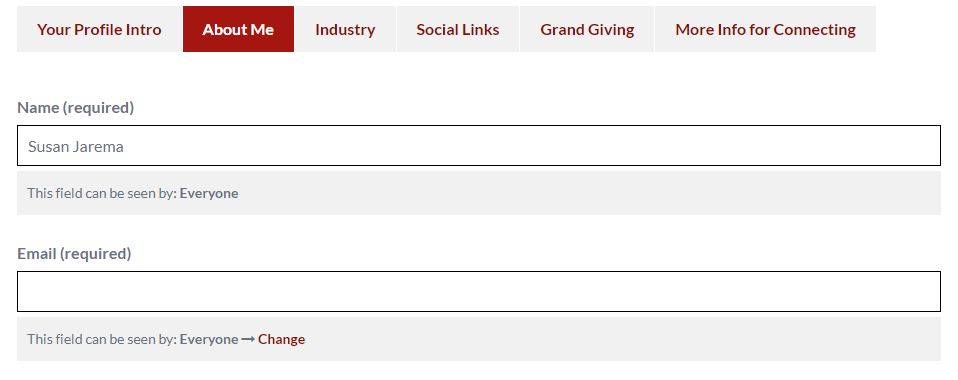Click the word required in the Email label
Viewport: 958px width, 380px height.
(x=95, y=254)
